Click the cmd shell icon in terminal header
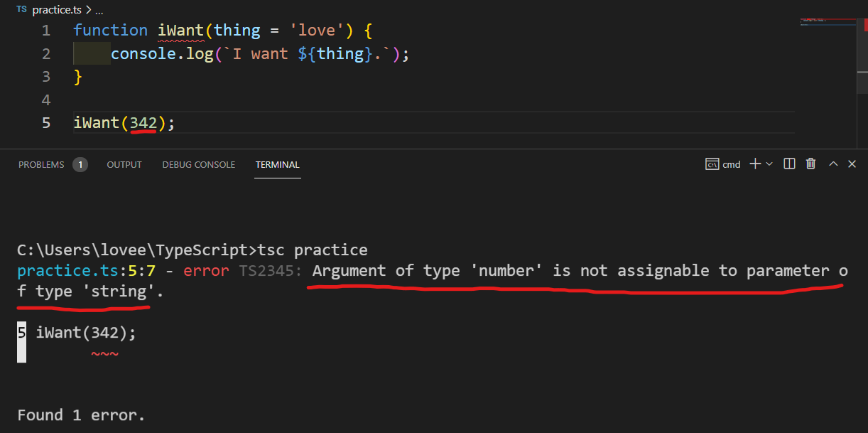868x433 pixels. click(x=712, y=164)
